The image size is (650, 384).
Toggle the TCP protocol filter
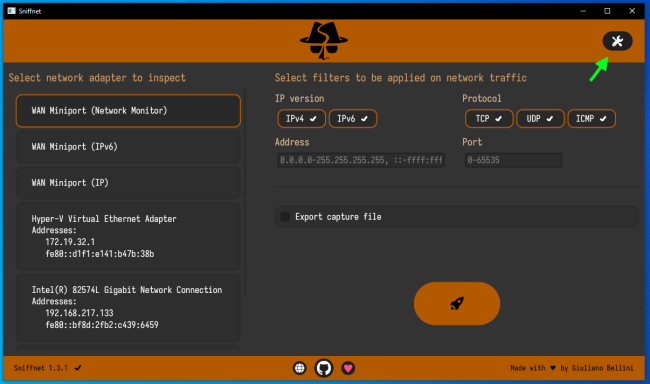[x=489, y=119]
